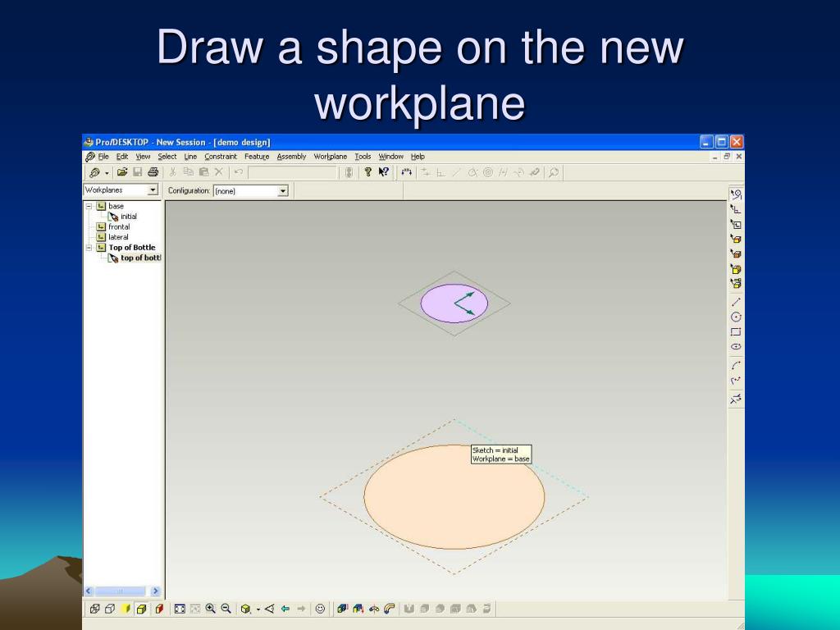Click the left arrow of tree scrollbar
840x630 pixels.
click(89, 591)
